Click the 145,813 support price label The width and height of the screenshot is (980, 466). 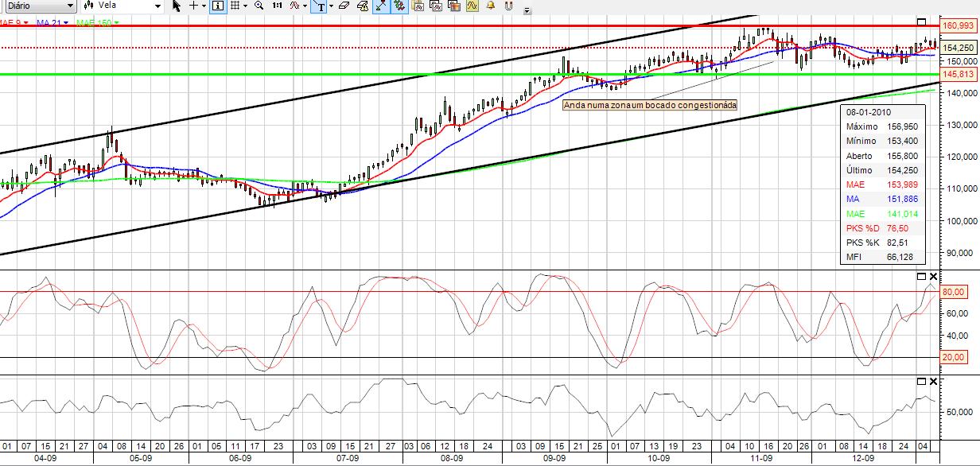point(959,74)
